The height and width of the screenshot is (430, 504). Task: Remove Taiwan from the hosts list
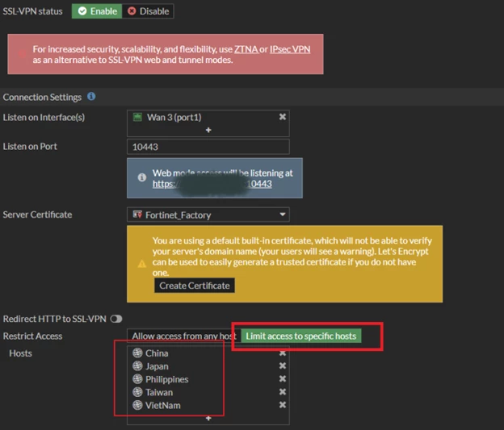(x=283, y=392)
